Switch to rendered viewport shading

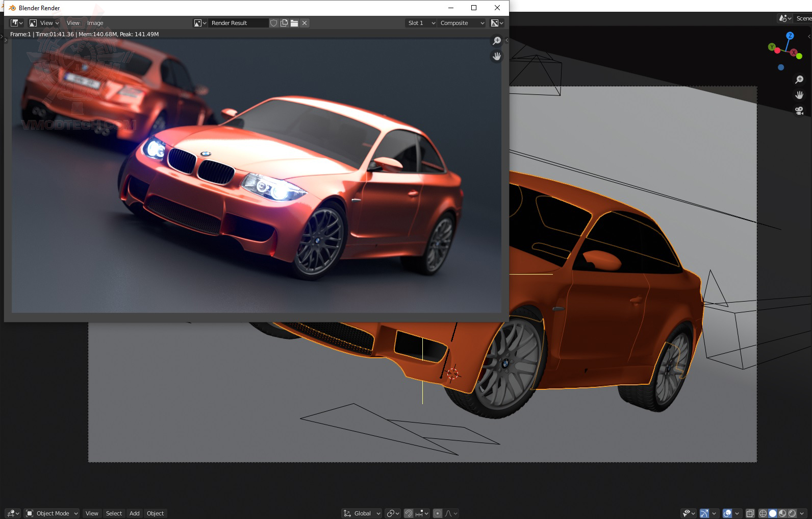792,513
